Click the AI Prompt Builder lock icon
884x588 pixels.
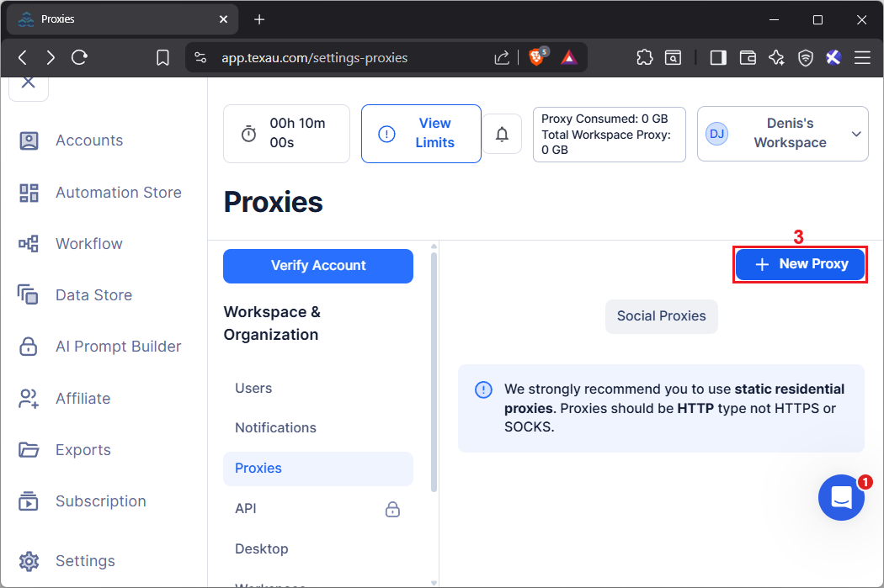29,347
